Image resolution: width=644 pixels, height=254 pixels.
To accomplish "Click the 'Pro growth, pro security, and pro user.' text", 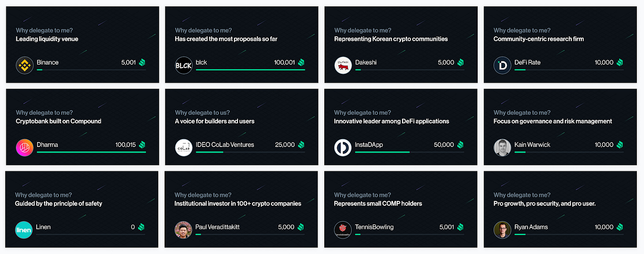I will (544, 204).
